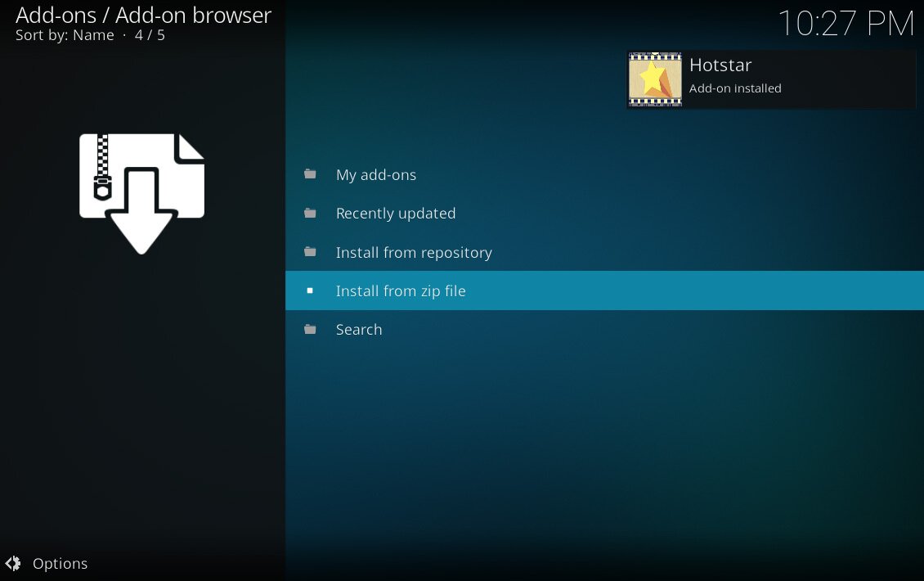Click the 10:27 PM clock

click(x=846, y=23)
